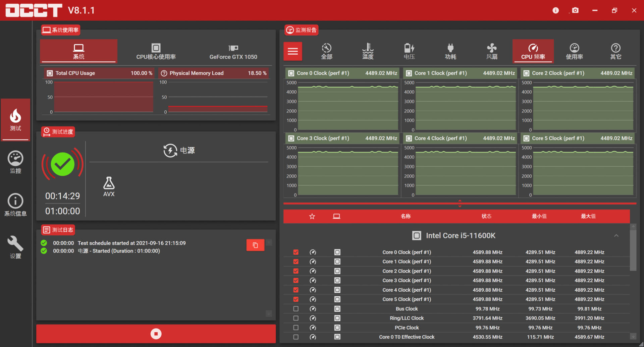Show 全部 sensors category

326,51
